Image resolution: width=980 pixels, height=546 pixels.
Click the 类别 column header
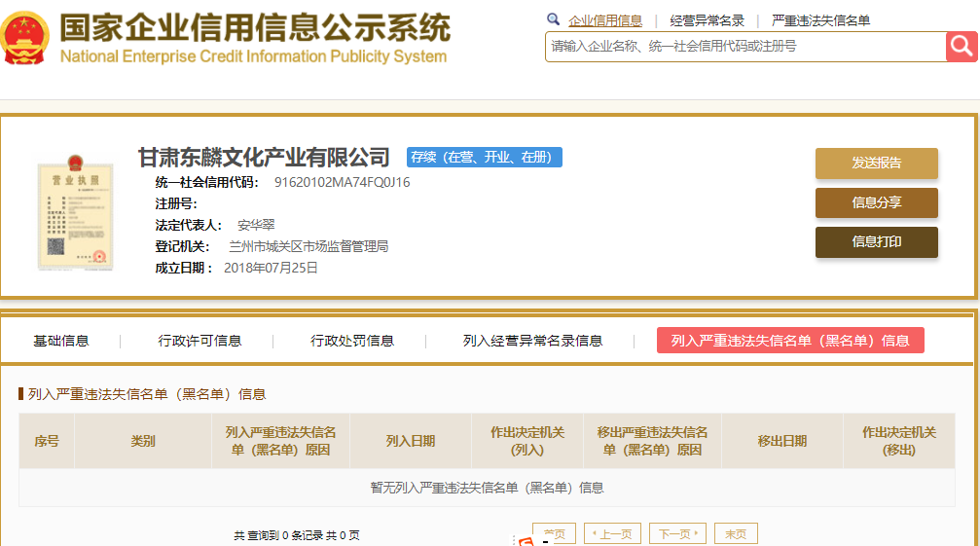tap(143, 441)
